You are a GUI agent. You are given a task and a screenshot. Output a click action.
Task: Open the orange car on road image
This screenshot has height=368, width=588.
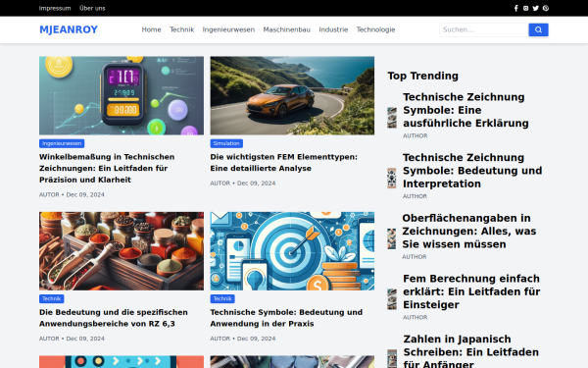coord(292,96)
